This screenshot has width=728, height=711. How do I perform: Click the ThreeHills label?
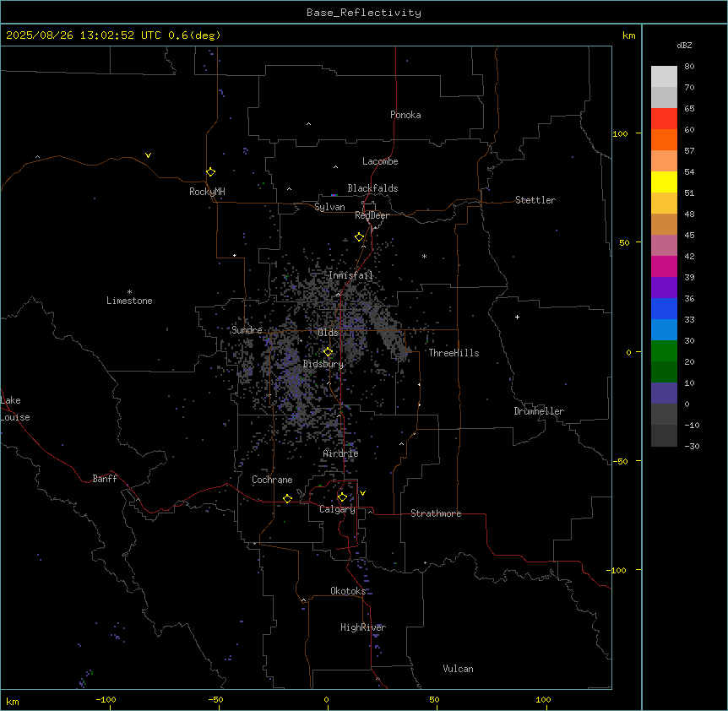(454, 353)
